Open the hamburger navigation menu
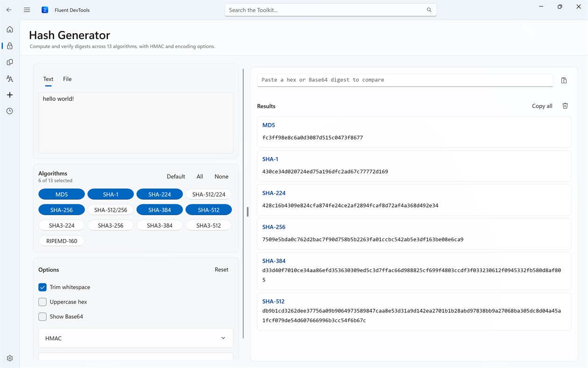Screen dimensions: 588x368 point(27,10)
